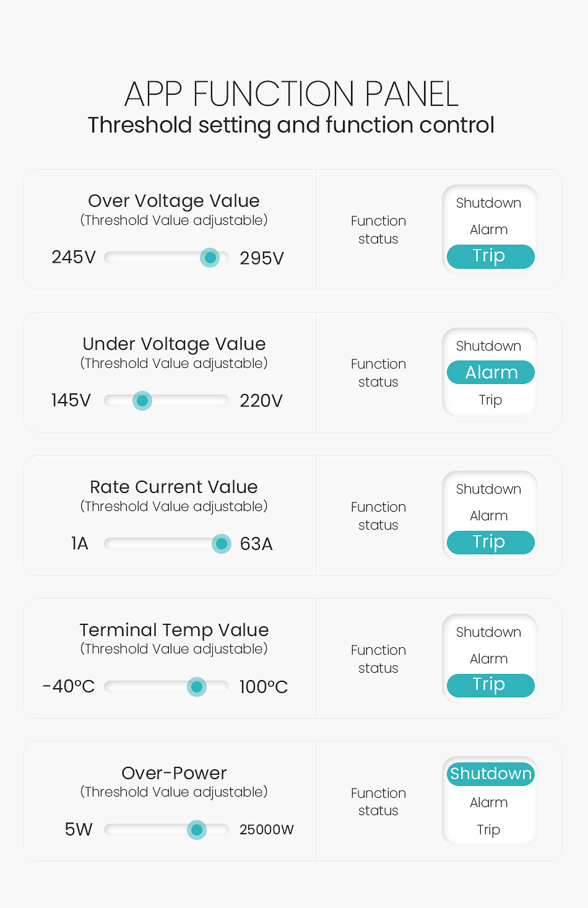This screenshot has width=588, height=908.
Task: Set Terminal Temp status to Alarm
Action: (489, 659)
